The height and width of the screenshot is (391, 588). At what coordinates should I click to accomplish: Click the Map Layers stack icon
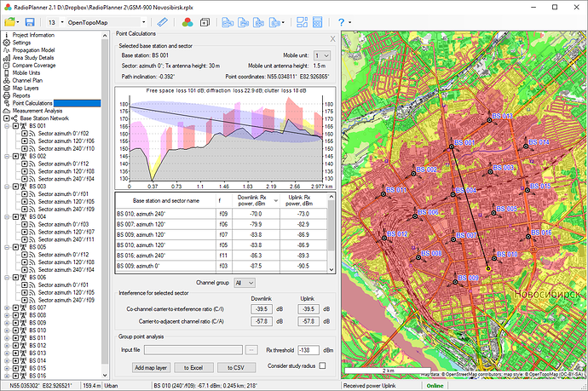click(x=6, y=88)
